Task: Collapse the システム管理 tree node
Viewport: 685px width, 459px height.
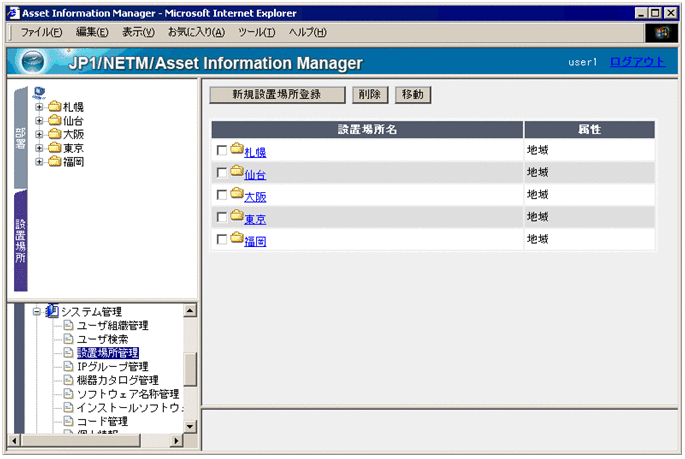Action: tap(37, 312)
